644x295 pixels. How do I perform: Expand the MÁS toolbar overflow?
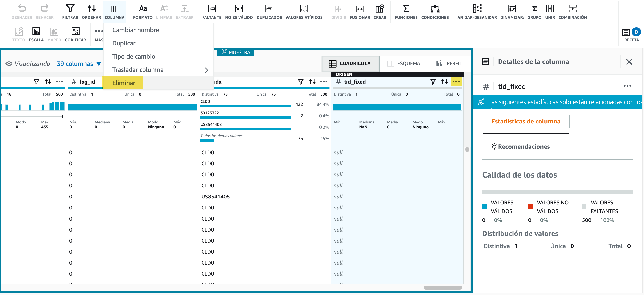click(x=99, y=34)
